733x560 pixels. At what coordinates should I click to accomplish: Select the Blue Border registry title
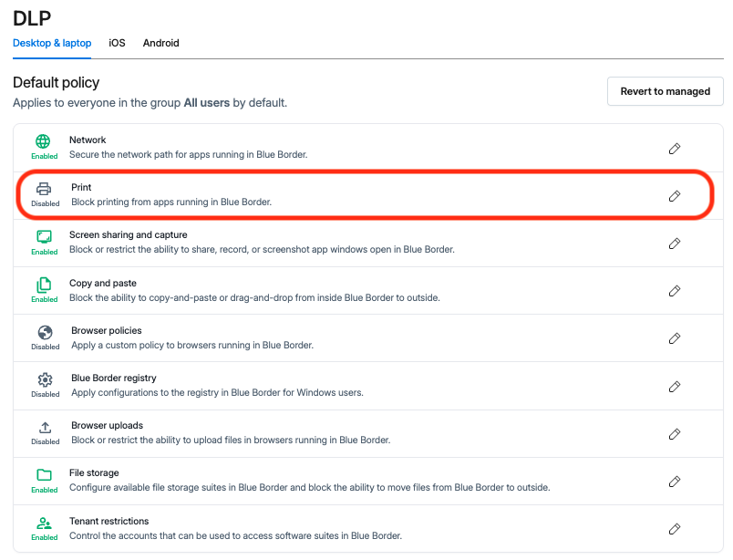click(114, 378)
